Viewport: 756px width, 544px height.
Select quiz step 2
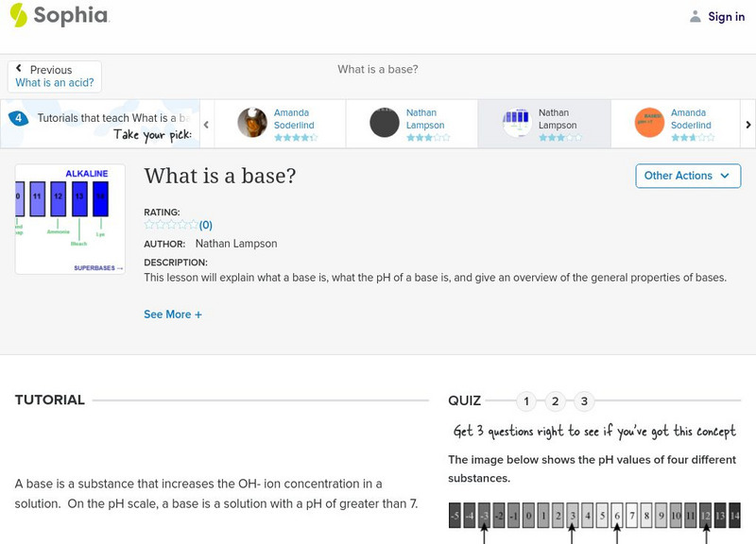pos(556,400)
